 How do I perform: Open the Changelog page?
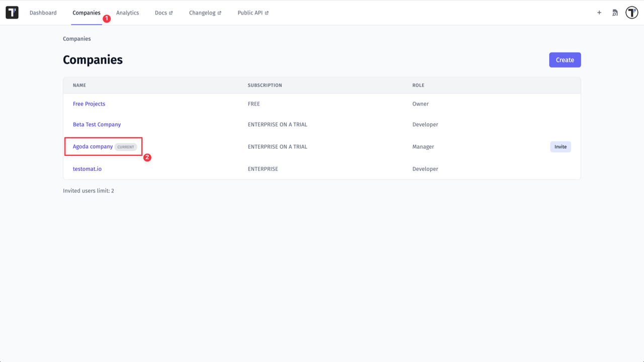tap(202, 13)
